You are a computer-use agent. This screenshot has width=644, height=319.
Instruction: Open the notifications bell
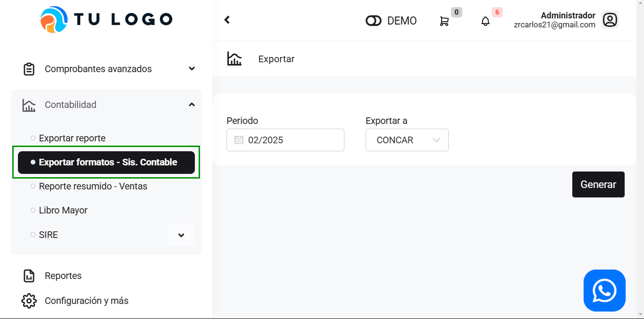[485, 21]
